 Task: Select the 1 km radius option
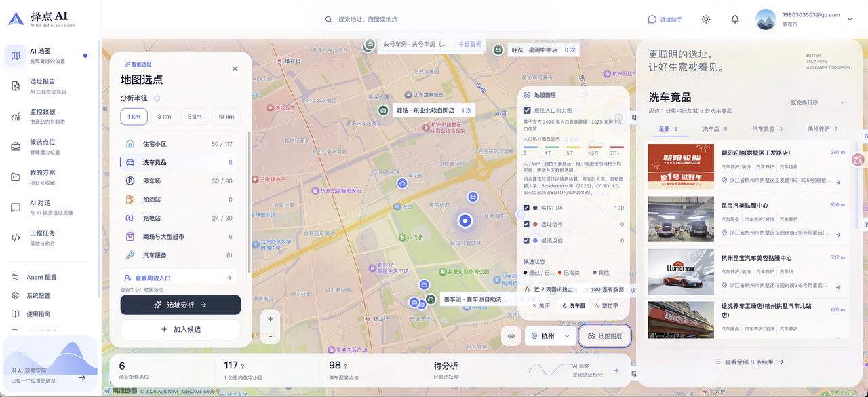(x=134, y=117)
